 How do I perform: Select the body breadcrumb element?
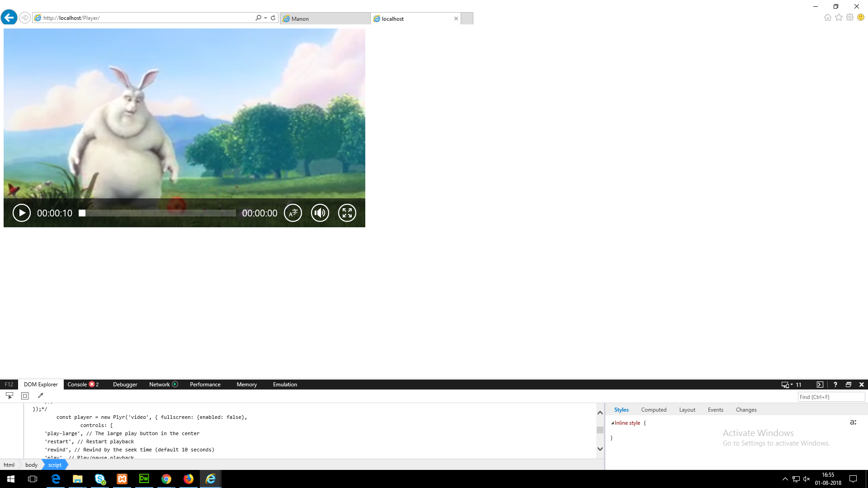click(x=31, y=465)
